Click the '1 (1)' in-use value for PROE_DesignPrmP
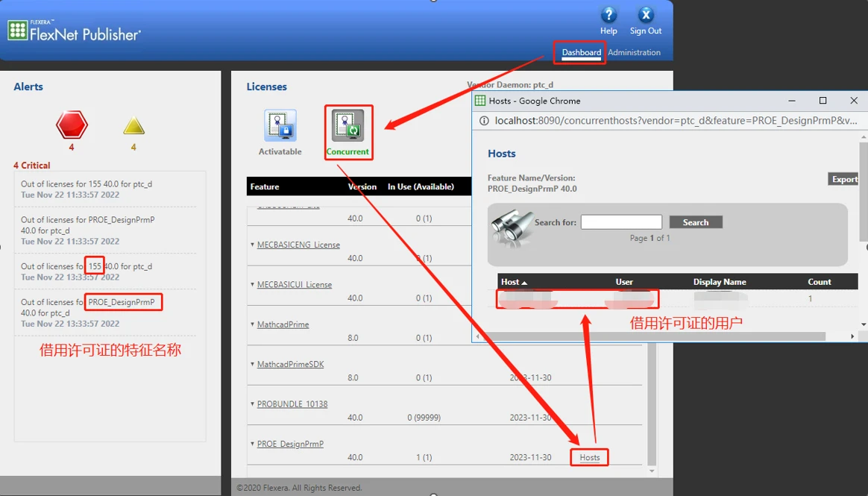 (424, 457)
